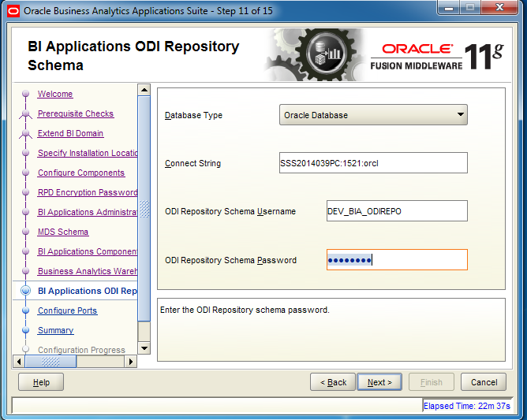This screenshot has height=420, width=527.
Task: Cancel the installation wizard
Action: [x=484, y=382]
